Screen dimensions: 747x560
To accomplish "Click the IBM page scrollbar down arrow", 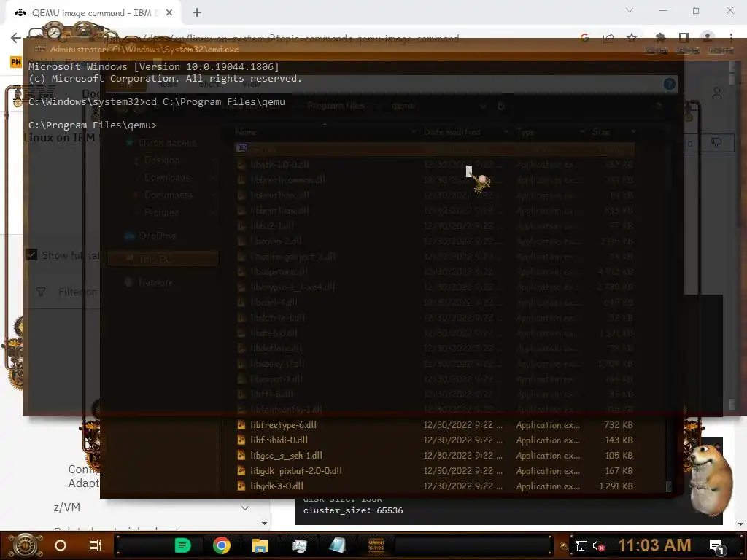I will (x=740, y=524).
